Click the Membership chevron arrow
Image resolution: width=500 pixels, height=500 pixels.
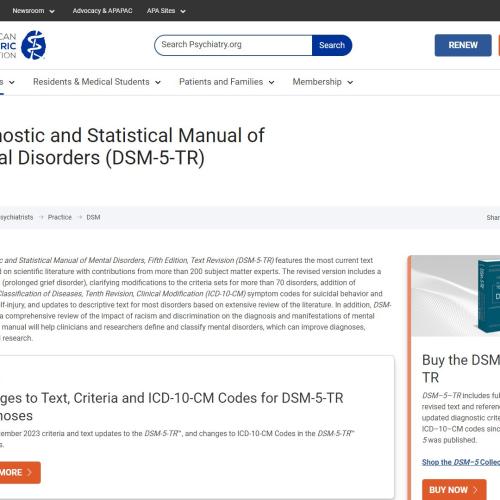point(350,82)
